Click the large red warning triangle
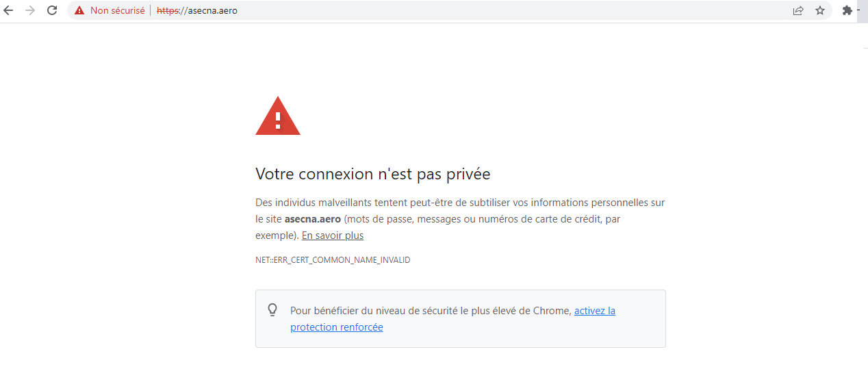The width and height of the screenshot is (868, 382). pyautogui.click(x=277, y=118)
